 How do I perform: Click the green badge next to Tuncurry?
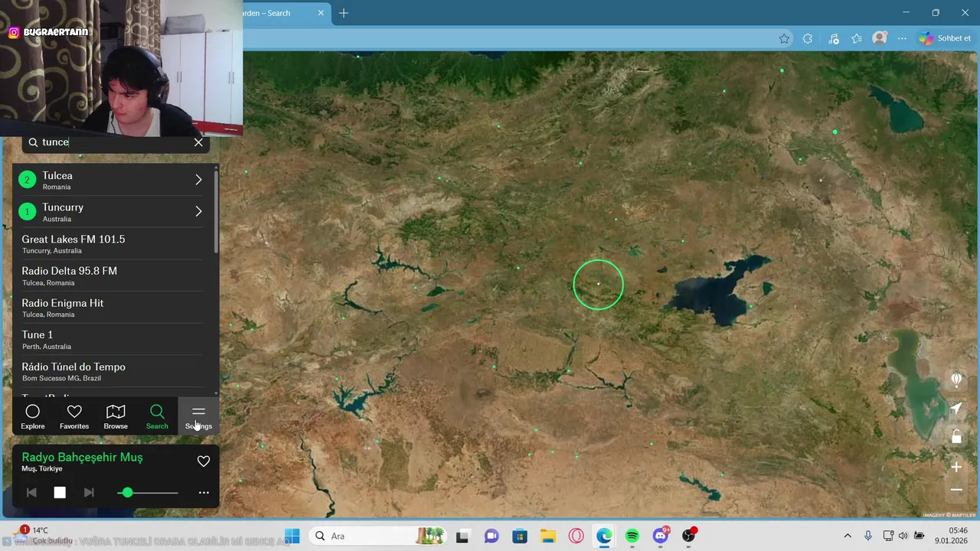(x=28, y=211)
